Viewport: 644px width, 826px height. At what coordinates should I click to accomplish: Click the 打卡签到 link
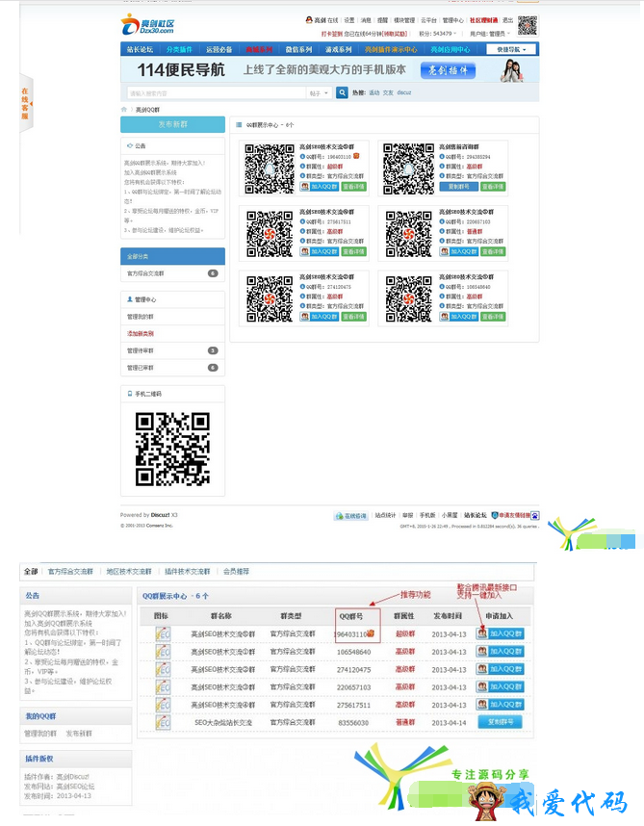pyautogui.click(x=332, y=34)
